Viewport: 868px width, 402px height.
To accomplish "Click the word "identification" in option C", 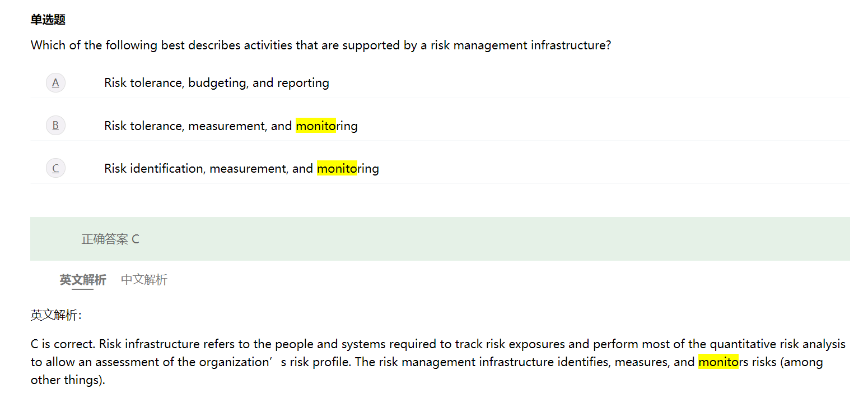I will [166, 168].
